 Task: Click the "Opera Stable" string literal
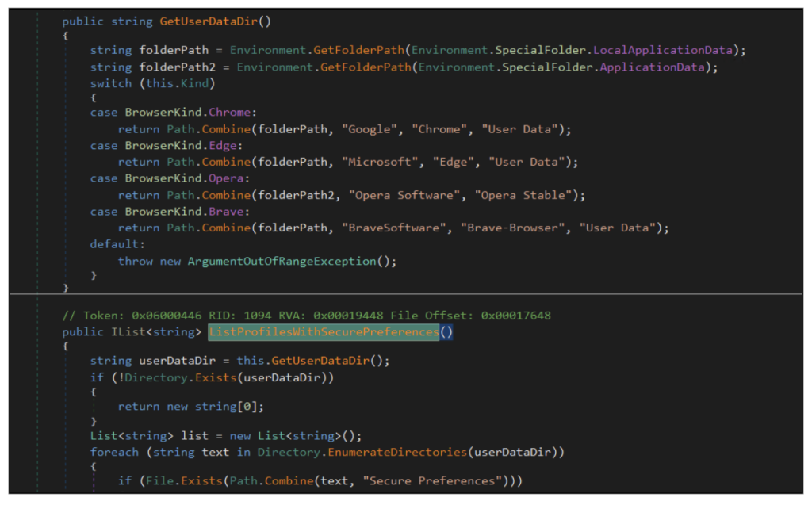(x=523, y=195)
